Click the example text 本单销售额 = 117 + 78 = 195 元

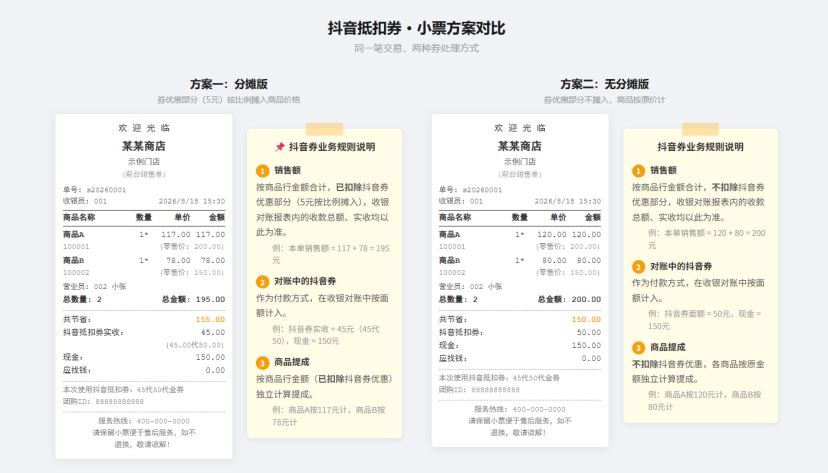click(331, 254)
